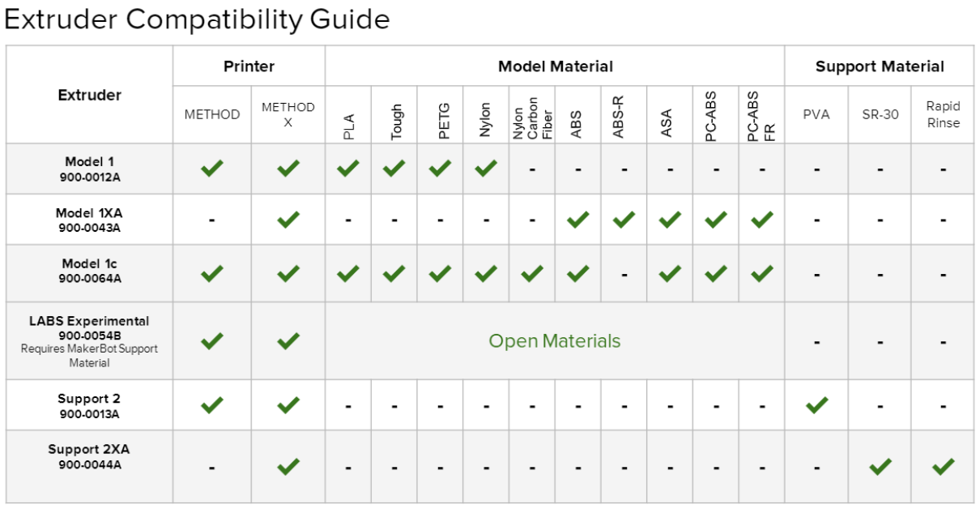This screenshot has height=509, width=980.
Task: Click the Support Material column header
Action: click(x=880, y=66)
